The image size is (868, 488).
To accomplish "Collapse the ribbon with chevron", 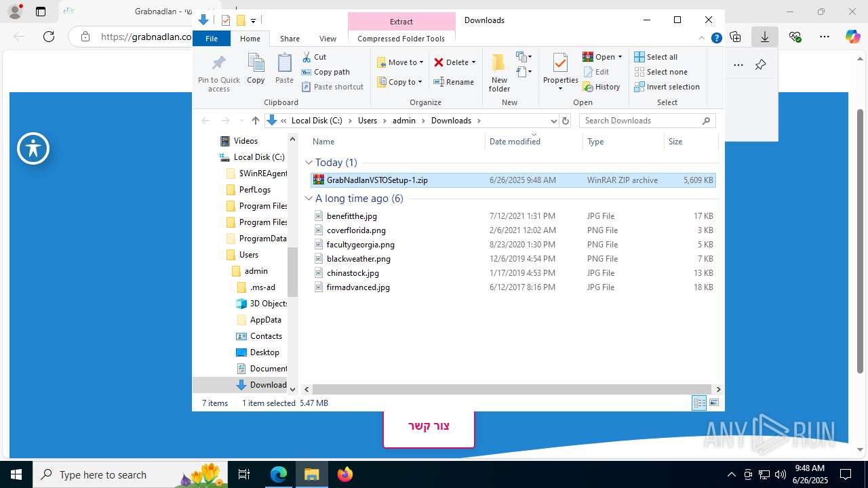I will (702, 39).
